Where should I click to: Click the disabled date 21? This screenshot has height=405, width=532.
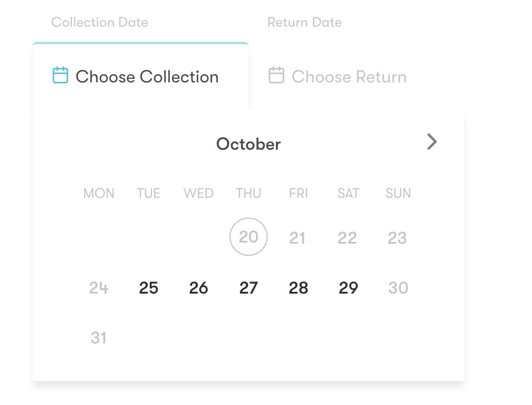coord(297,238)
